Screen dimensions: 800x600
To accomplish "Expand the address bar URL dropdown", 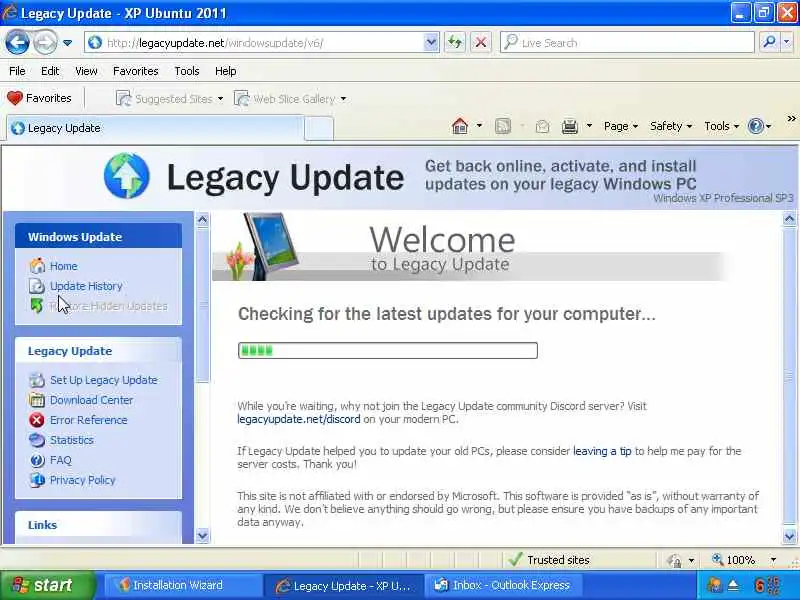I will pos(431,43).
